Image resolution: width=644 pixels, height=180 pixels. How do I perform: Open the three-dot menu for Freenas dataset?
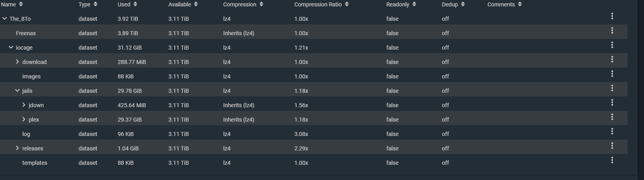coord(612,30)
